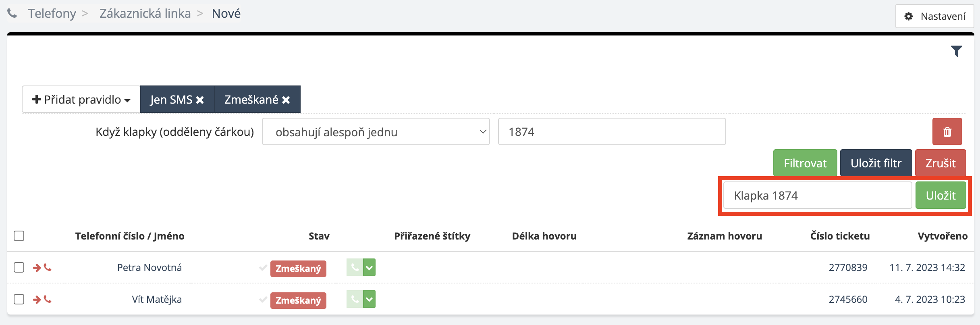Remove the Zmeškané filter tag
The image size is (980, 325).
coord(286,100)
